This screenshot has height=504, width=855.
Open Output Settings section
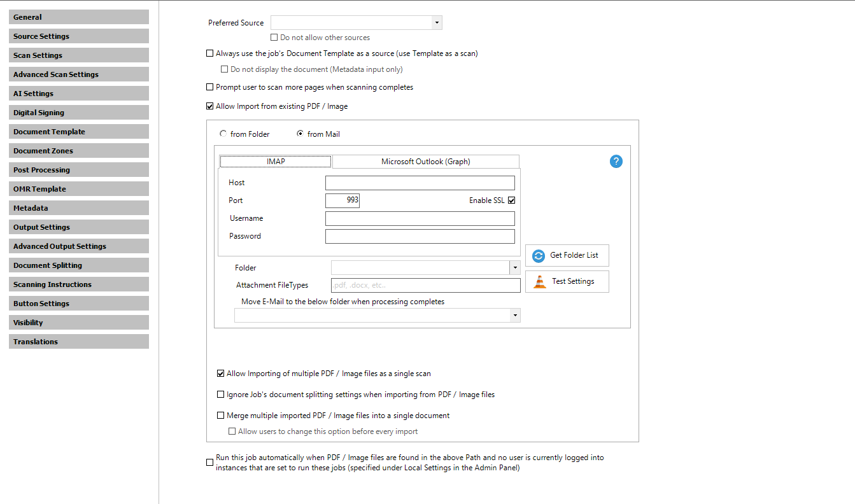tap(79, 227)
